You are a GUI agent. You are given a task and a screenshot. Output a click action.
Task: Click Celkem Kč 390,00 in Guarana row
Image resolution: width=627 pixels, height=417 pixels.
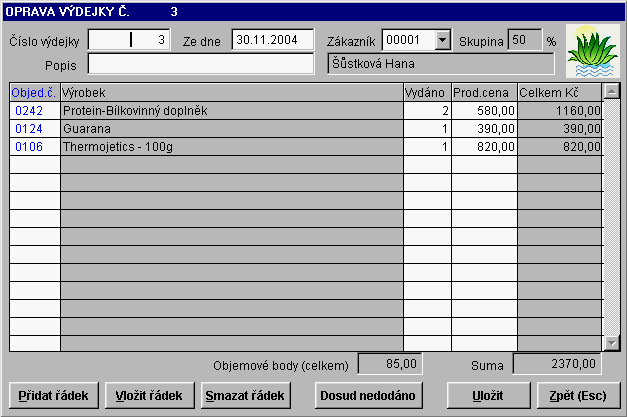560,128
